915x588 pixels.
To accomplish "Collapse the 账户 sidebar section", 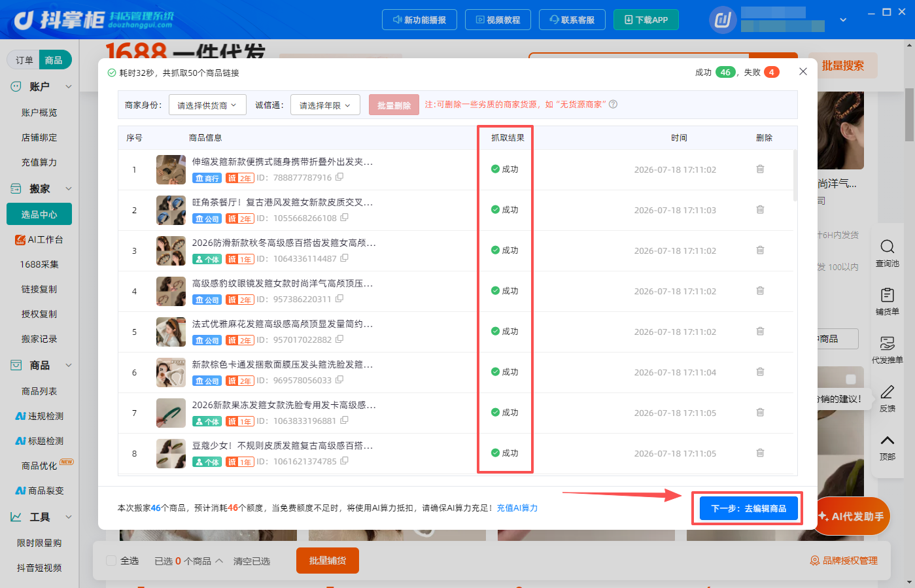I will click(69, 86).
